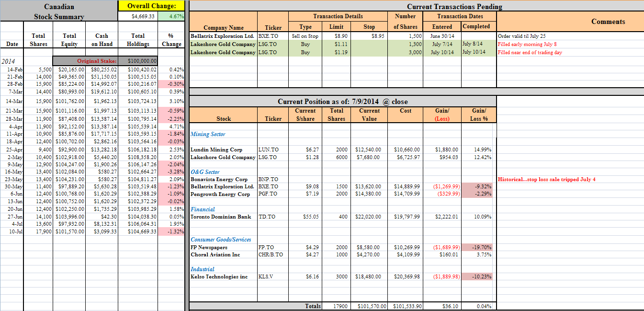
Task: Click the Filled near end of trading day comment
Action: [x=530, y=52]
